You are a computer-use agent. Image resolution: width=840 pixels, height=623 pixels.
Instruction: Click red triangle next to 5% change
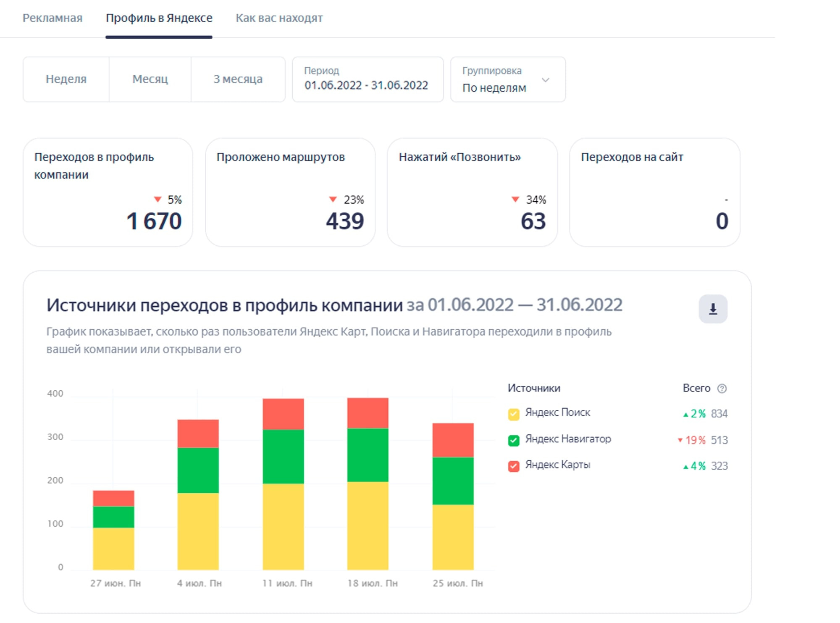(x=157, y=199)
